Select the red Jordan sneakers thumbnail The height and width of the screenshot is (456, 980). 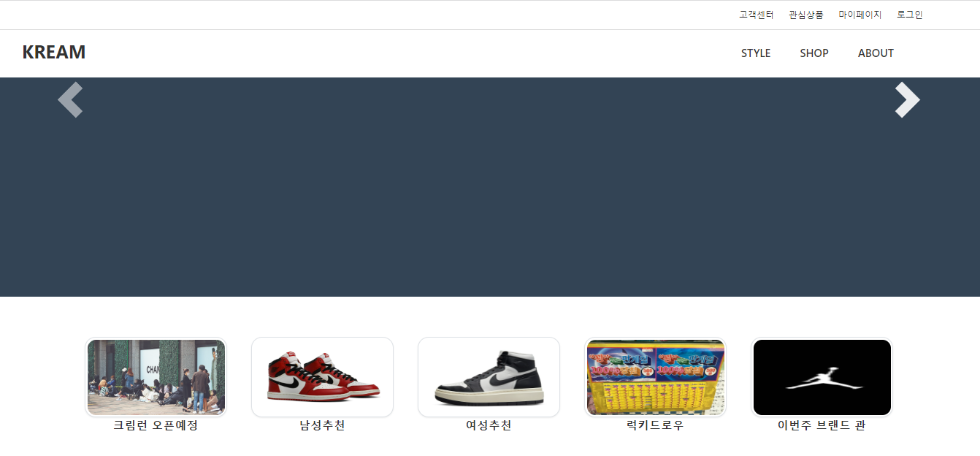pos(322,377)
